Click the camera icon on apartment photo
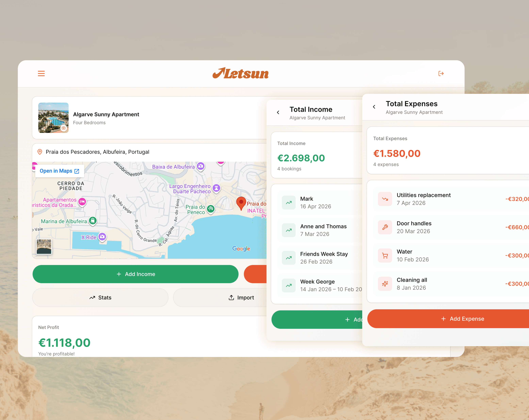Screen dimensions: 529x420 64,128
